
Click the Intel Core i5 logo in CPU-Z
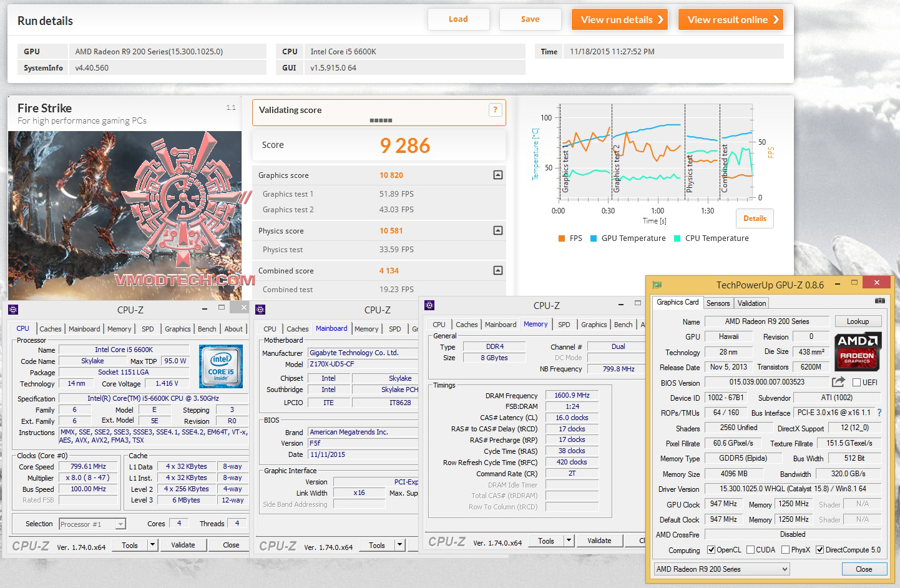click(220, 366)
